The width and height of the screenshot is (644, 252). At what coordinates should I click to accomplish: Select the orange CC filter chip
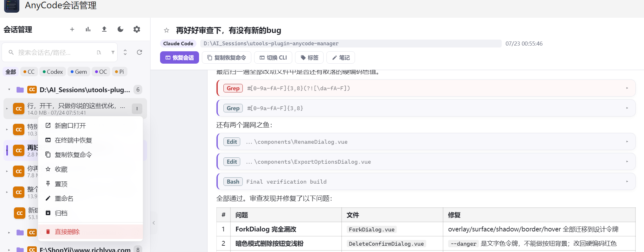coord(29,72)
